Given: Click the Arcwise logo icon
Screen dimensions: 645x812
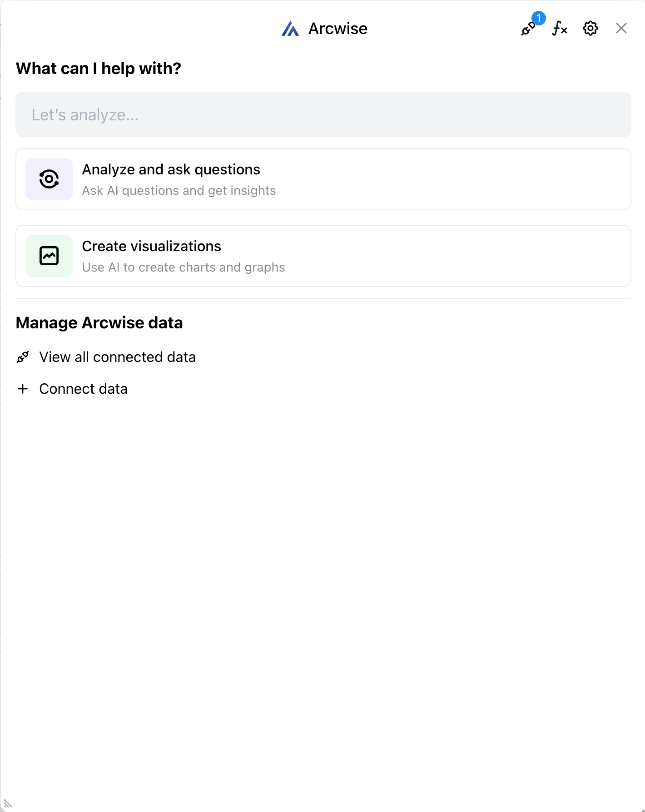Looking at the screenshot, I should (290, 29).
